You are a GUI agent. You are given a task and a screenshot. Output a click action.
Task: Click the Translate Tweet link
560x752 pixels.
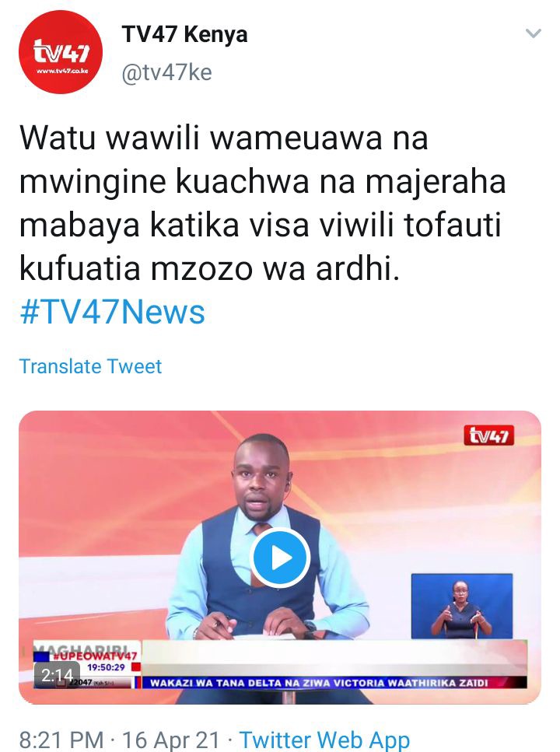point(90,366)
